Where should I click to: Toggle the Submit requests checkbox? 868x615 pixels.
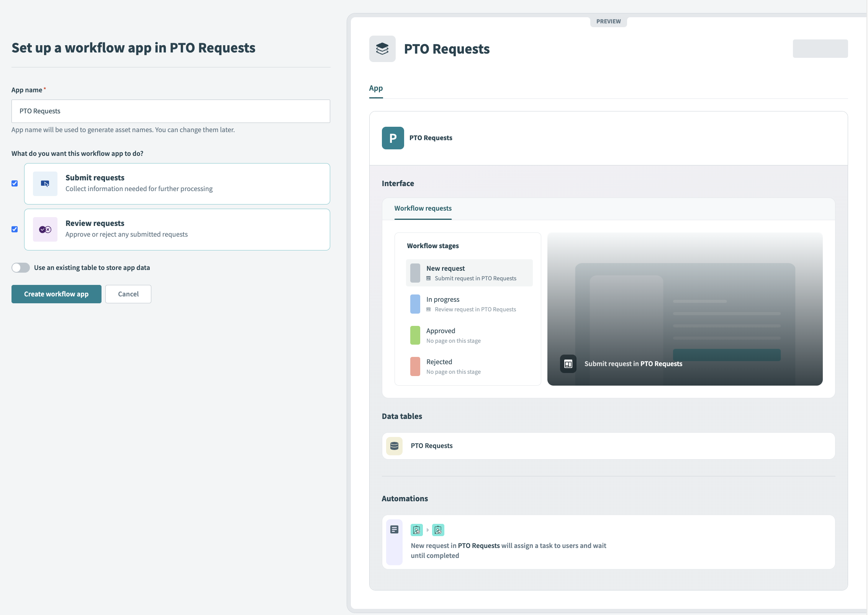15,184
